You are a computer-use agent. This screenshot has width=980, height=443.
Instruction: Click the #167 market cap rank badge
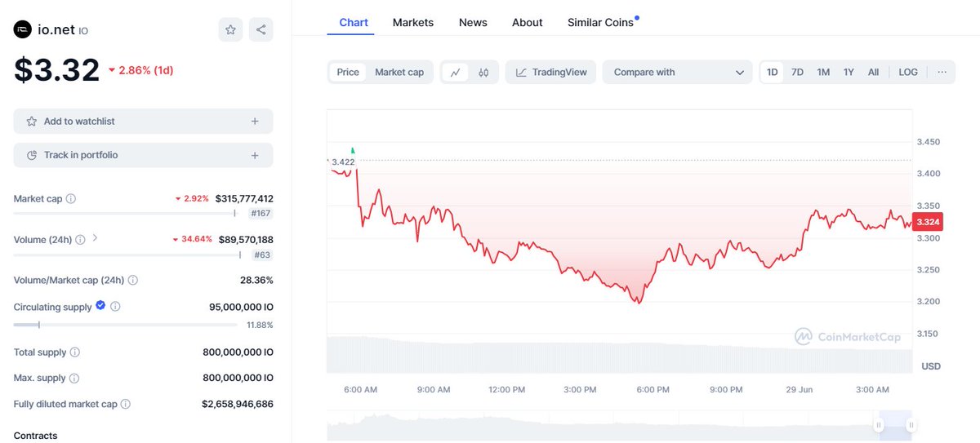pos(261,213)
